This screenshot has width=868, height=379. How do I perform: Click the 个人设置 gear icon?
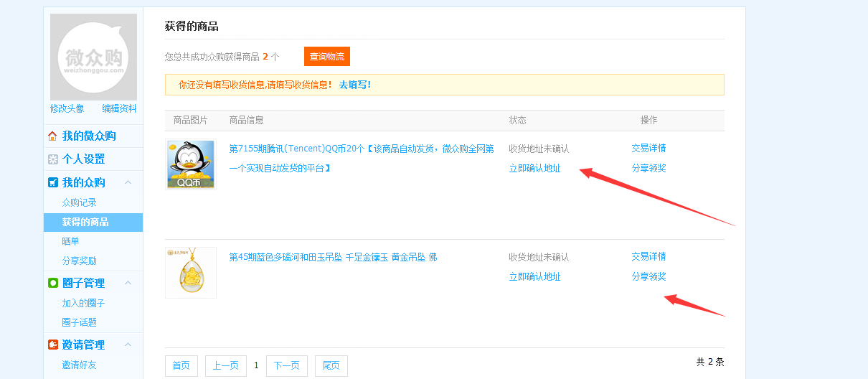point(52,159)
